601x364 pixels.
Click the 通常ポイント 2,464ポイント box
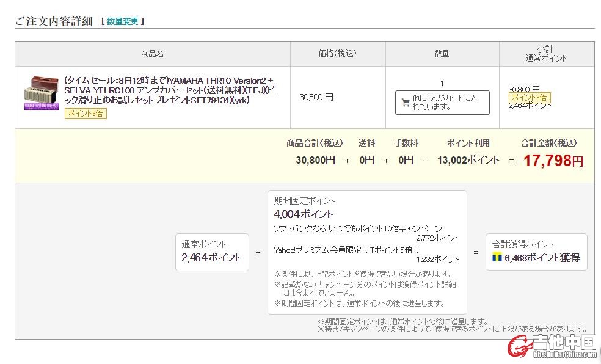pyautogui.click(x=212, y=252)
